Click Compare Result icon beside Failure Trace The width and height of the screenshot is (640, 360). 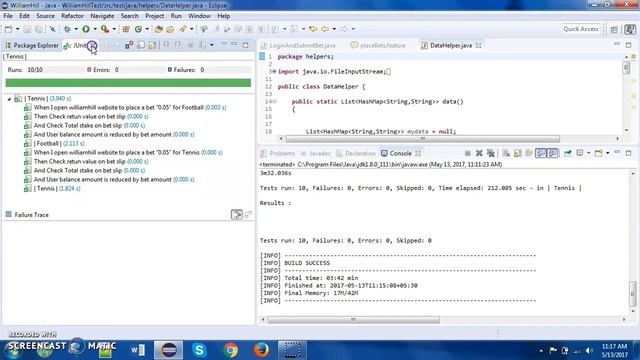248,214
